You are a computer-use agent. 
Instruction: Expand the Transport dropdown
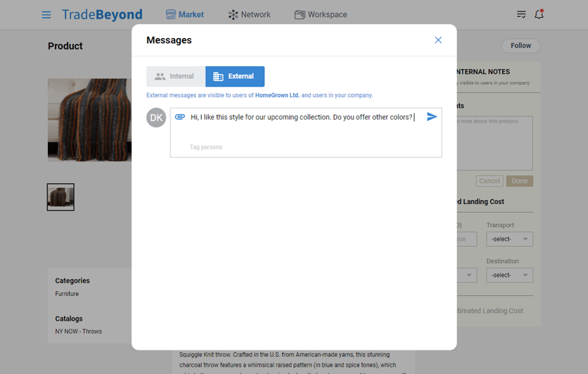[509, 239]
